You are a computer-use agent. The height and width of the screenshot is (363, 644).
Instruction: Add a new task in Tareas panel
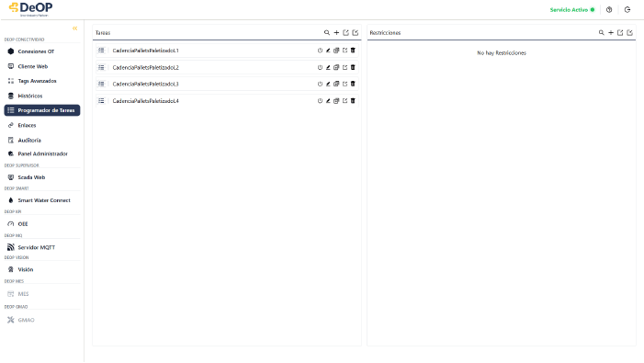pyautogui.click(x=336, y=32)
